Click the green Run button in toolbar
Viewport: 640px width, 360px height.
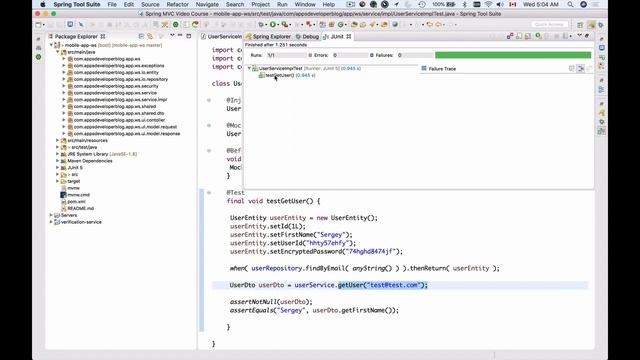272,24
